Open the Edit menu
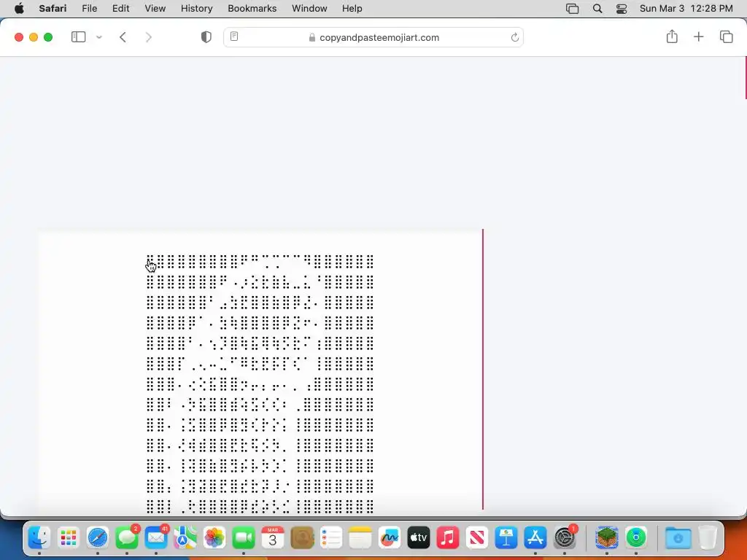Image resolution: width=747 pixels, height=560 pixels. (x=120, y=8)
